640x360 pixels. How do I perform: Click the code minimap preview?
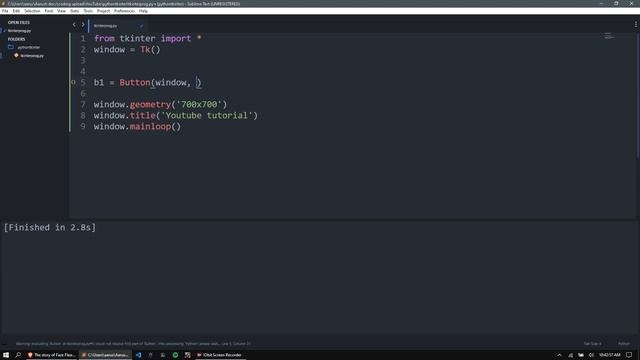click(609, 36)
